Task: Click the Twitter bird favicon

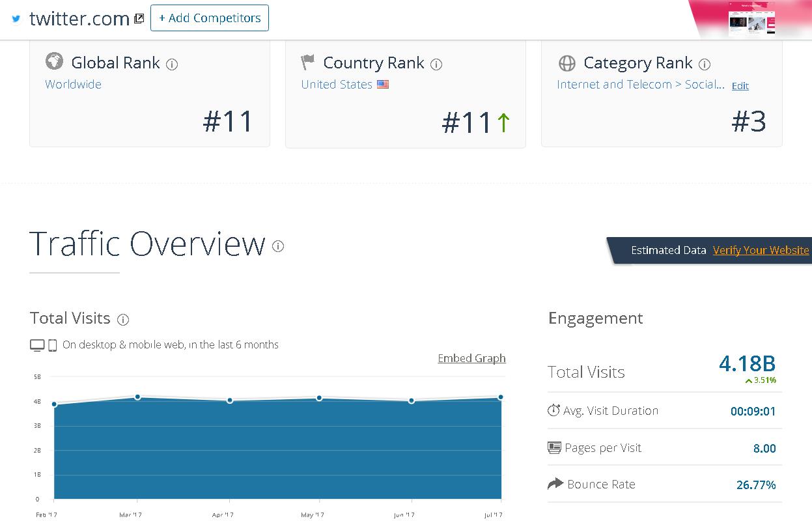Action: click(16, 19)
